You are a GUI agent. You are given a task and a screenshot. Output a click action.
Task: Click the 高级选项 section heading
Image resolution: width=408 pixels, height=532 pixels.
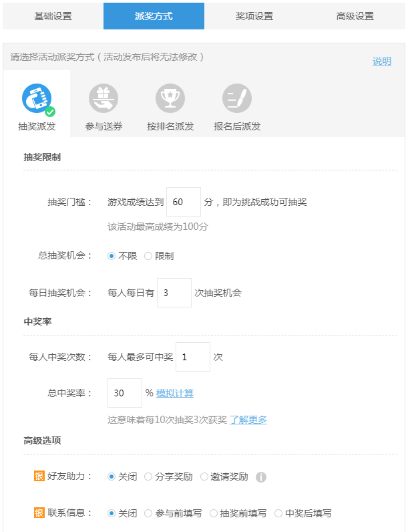42,440
